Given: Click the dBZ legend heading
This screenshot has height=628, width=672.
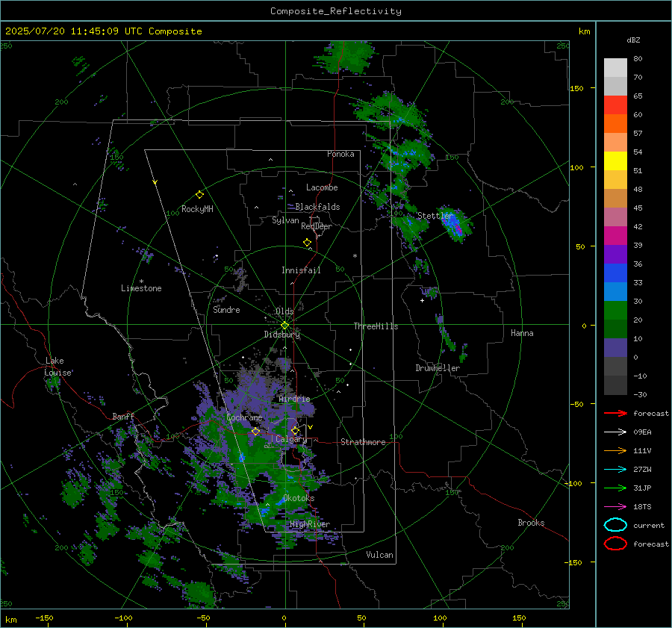Looking at the screenshot, I should coord(633,40).
